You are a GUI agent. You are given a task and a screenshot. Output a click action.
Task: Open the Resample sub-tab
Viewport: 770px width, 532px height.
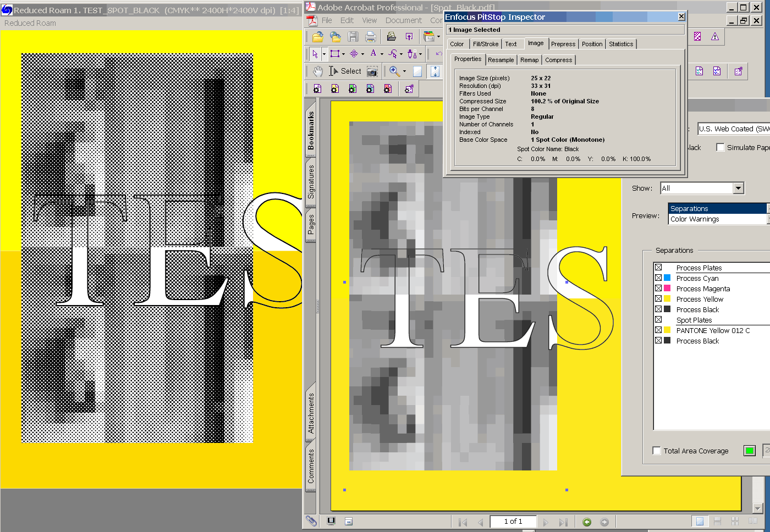501,60
